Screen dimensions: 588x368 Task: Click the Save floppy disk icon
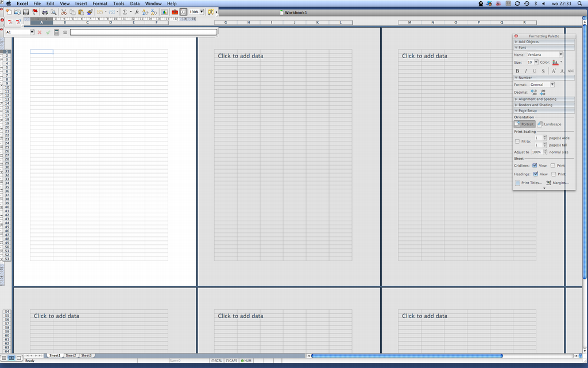coord(26,12)
